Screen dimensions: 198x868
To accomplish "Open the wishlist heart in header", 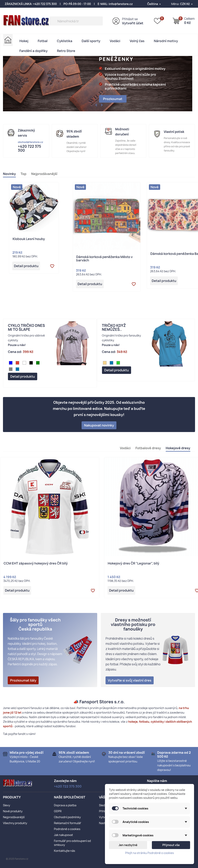I will (157, 21).
